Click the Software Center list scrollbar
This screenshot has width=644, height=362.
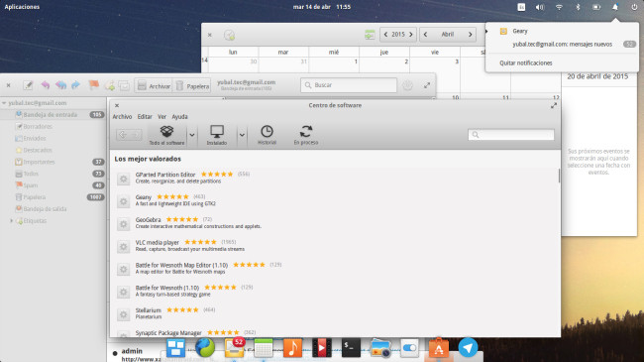click(559, 176)
